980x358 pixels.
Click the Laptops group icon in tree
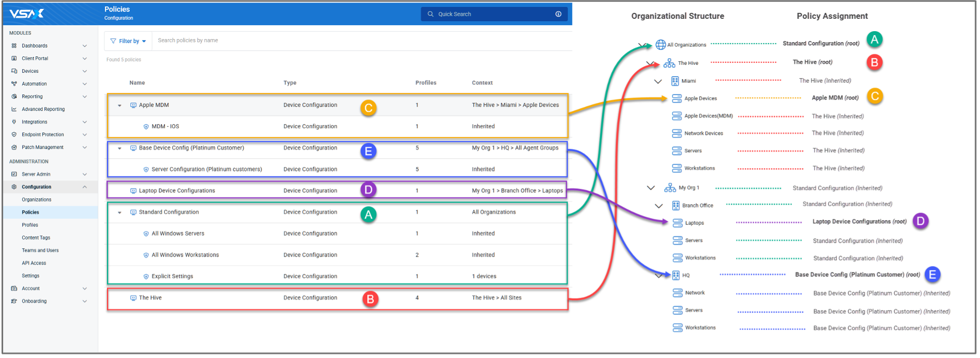[x=678, y=223]
